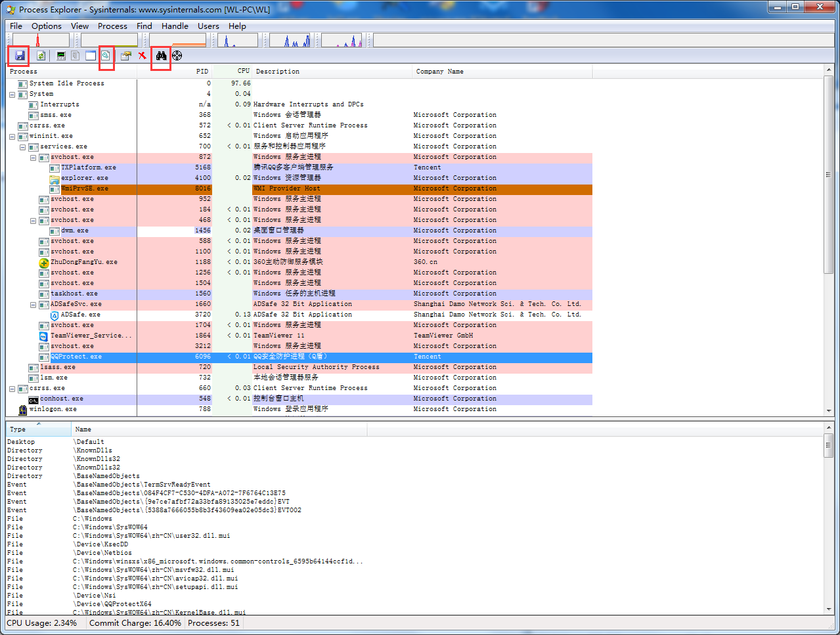
Task: Collapse the System process tree node
Action: [12, 95]
